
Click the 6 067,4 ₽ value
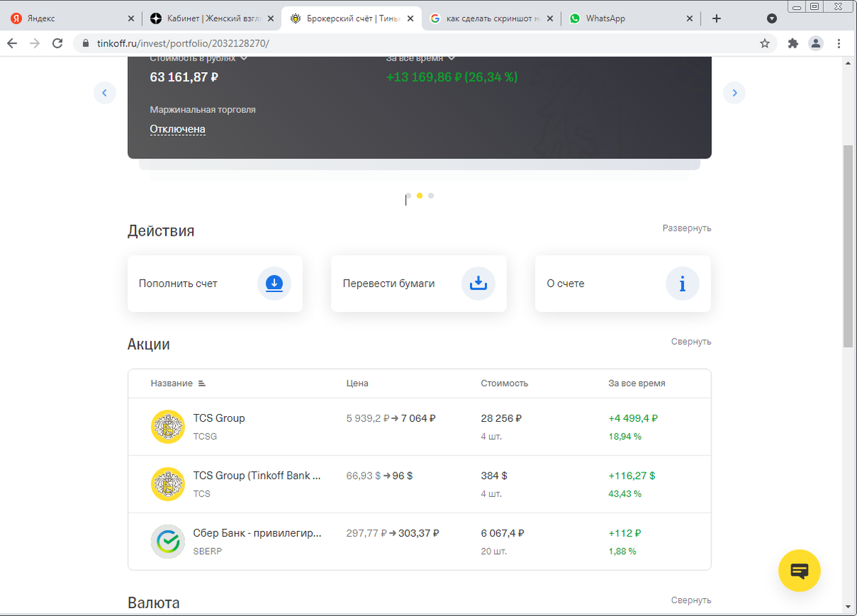(503, 533)
